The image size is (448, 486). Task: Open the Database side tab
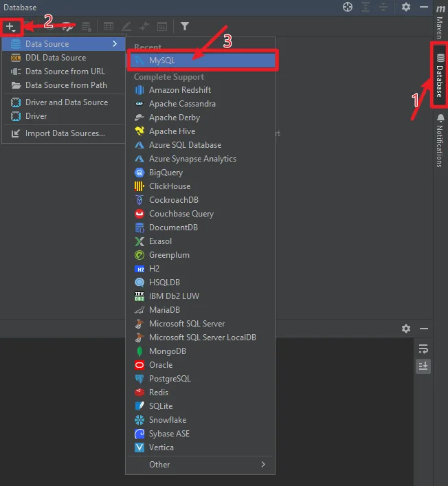(440, 76)
